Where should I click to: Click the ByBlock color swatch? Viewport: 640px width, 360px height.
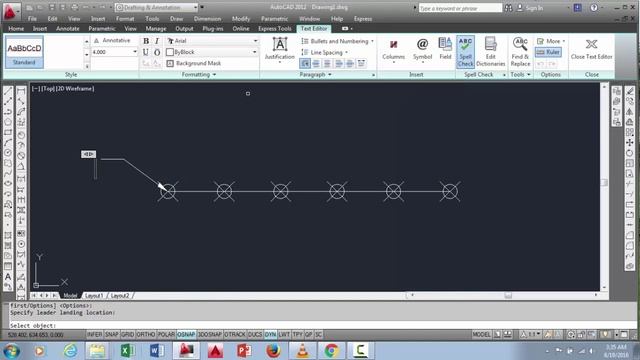pos(170,52)
